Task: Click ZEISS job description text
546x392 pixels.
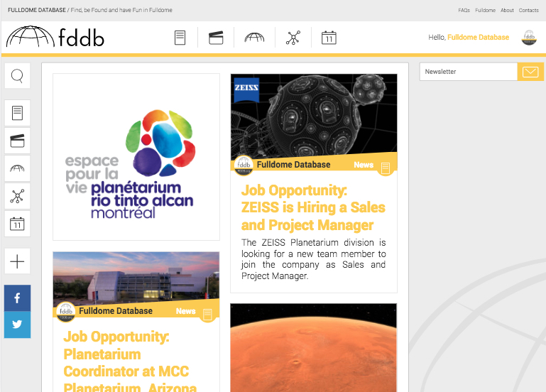Action: click(x=313, y=259)
